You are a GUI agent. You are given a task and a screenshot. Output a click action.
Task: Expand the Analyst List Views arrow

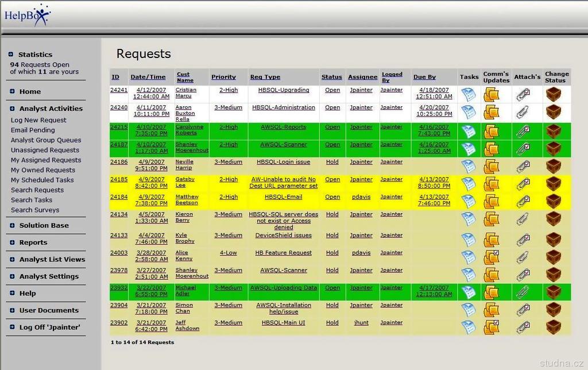pyautogui.click(x=12, y=259)
